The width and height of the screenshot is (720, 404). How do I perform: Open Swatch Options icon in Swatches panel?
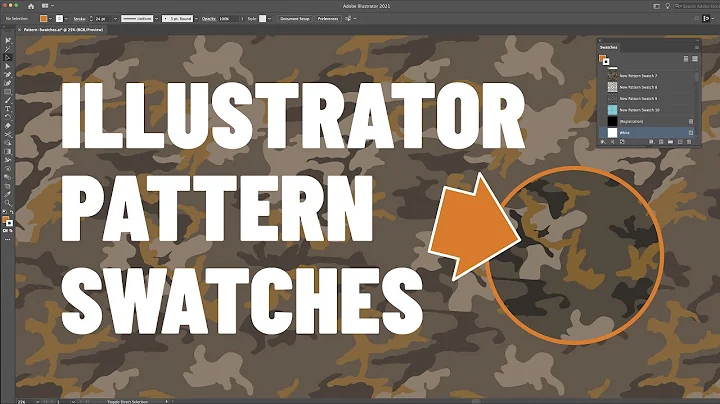(661, 142)
